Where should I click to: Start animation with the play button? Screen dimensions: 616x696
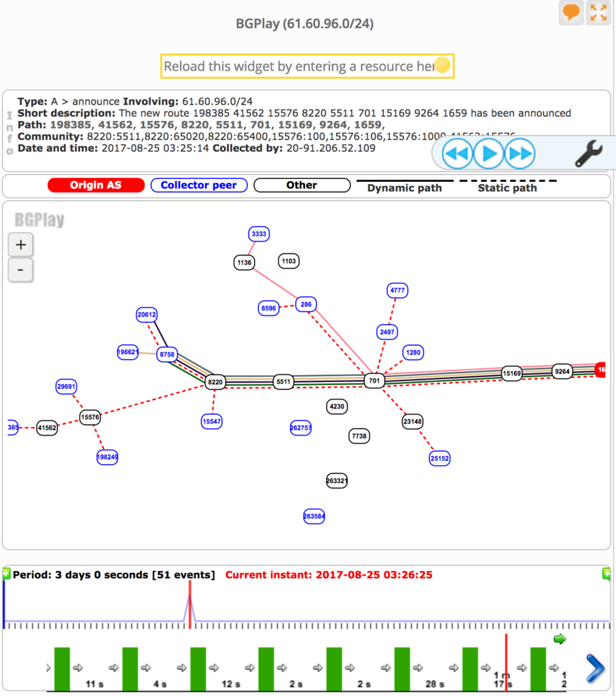point(489,154)
